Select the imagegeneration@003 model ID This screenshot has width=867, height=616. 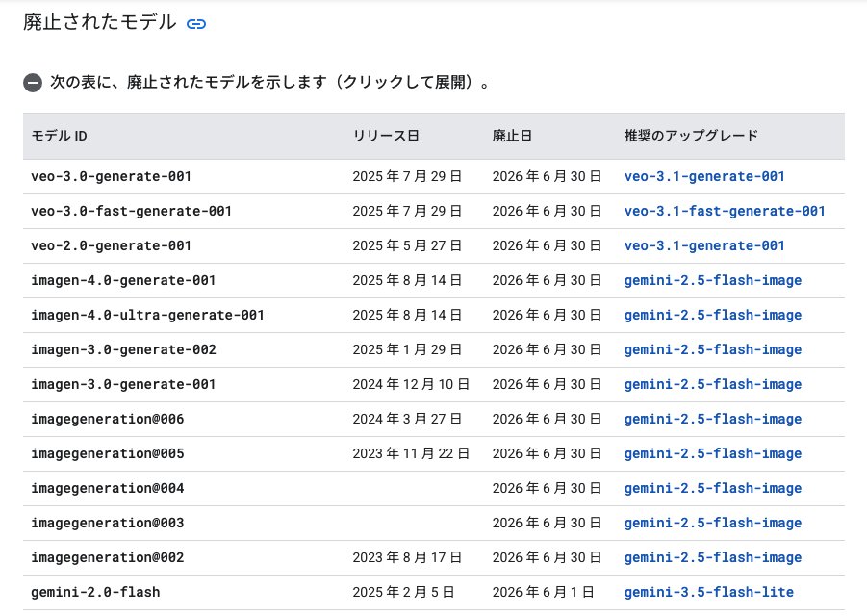107,523
